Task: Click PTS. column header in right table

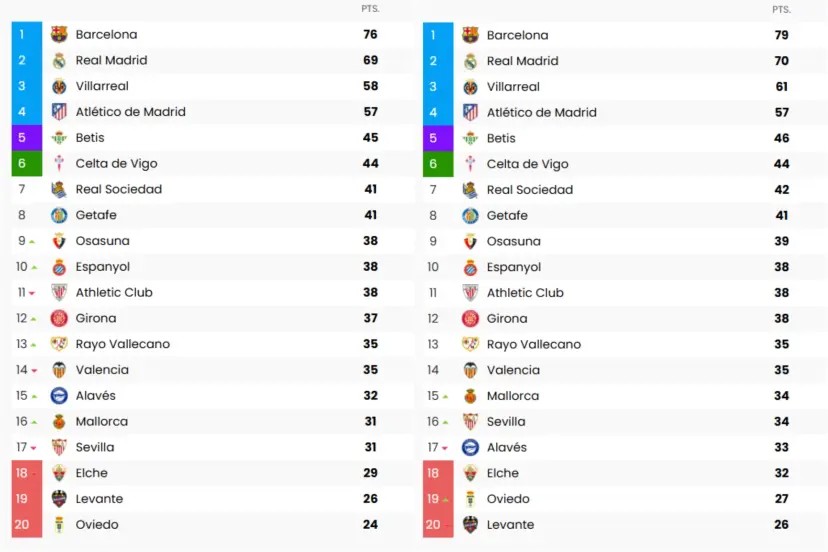Action: coord(781,9)
